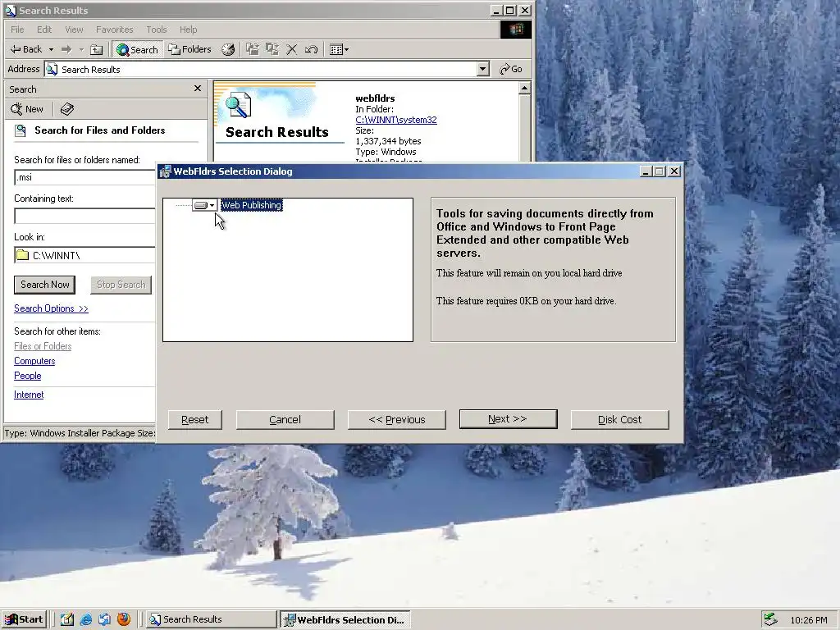The width and height of the screenshot is (840, 630).
Task: Click the Next >> button
Action: pos(508,419)
